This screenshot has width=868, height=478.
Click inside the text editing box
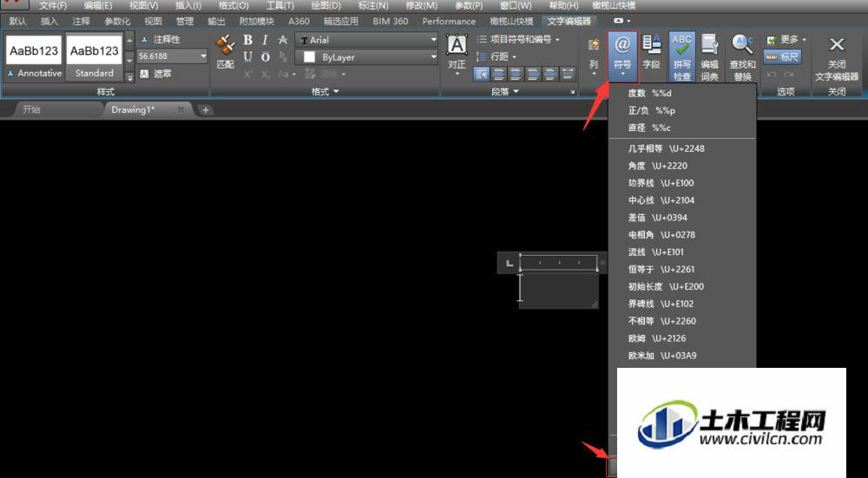[x=558, y=291]
